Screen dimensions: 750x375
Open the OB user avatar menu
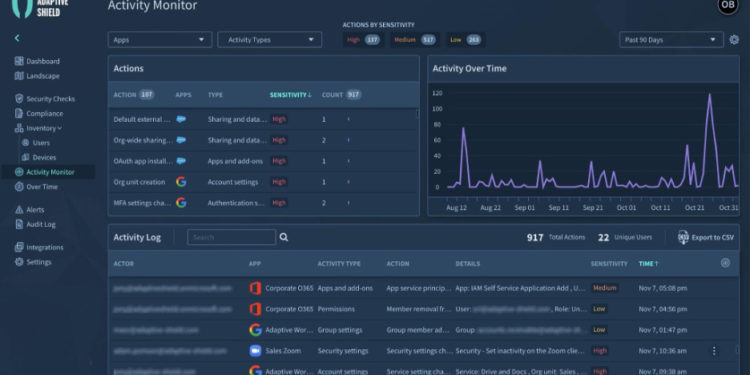[728, 5]
